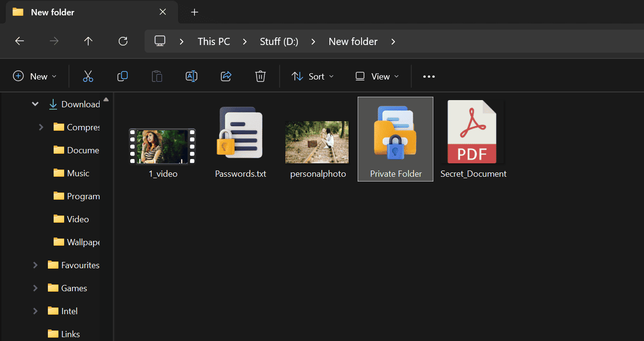This screenshot has height=341, width=644.
Task: Collapse the Downloads tree node
Action: click(35, 104)
